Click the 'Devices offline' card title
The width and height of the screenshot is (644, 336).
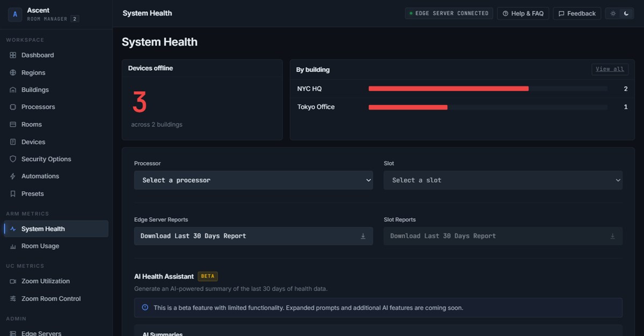150,69
